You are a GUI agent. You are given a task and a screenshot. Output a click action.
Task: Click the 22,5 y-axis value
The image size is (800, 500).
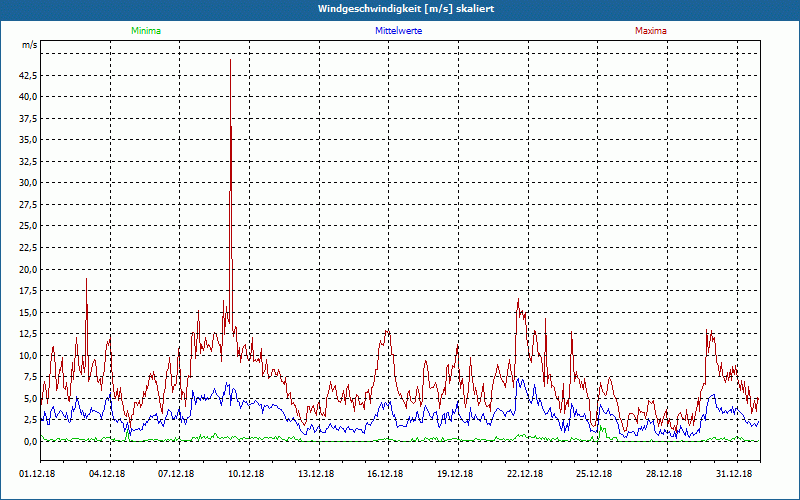tap(28, 248)
